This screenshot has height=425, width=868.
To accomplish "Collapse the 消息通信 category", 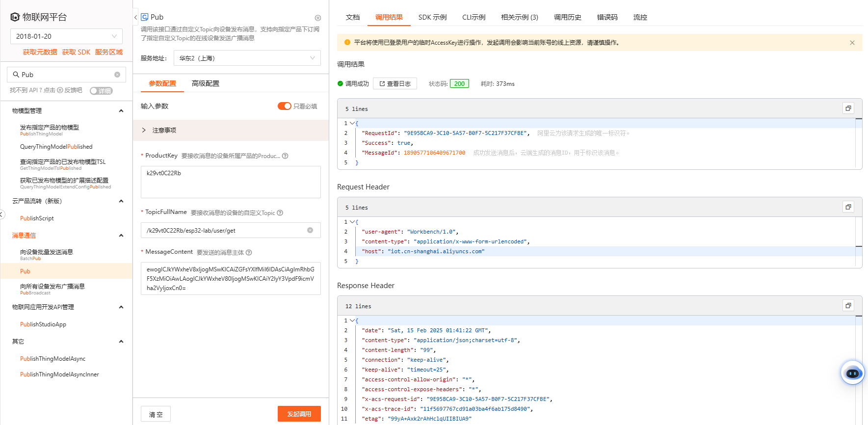I will 121,236.
